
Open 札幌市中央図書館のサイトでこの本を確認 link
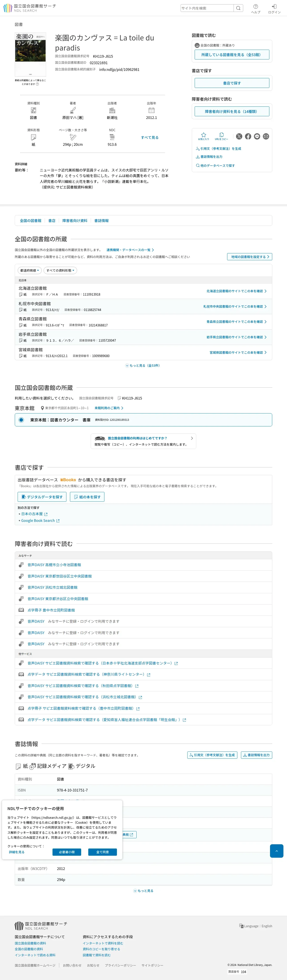tap(235, 306)
